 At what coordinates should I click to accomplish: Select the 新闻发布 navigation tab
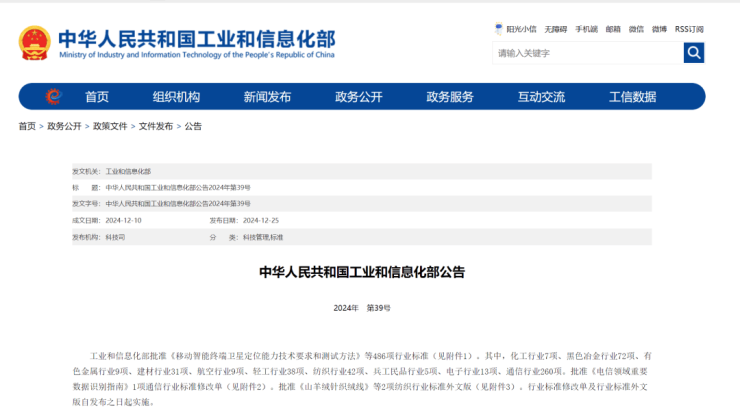pos(267,97)
